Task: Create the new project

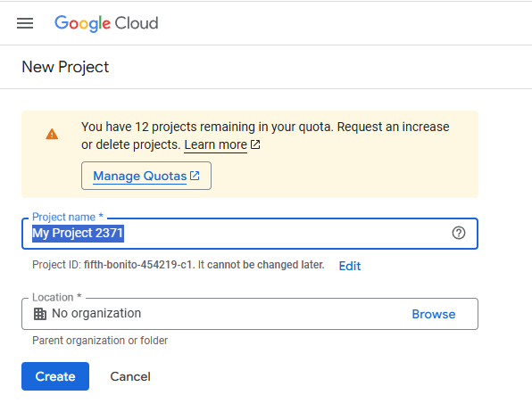Action: [x=55, y=376]
